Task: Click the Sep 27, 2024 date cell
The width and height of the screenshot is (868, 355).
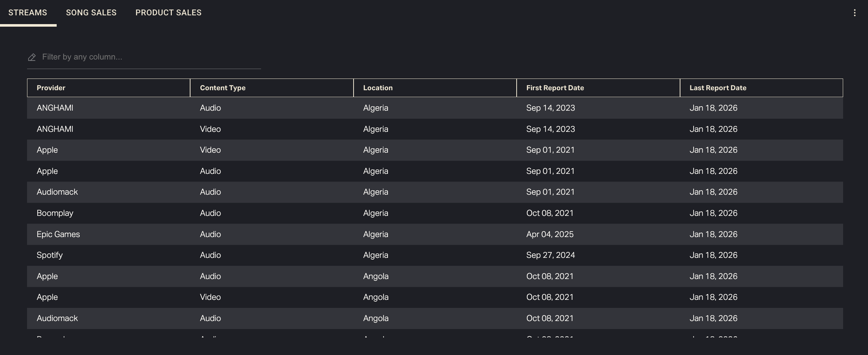Action: [550, 255]
